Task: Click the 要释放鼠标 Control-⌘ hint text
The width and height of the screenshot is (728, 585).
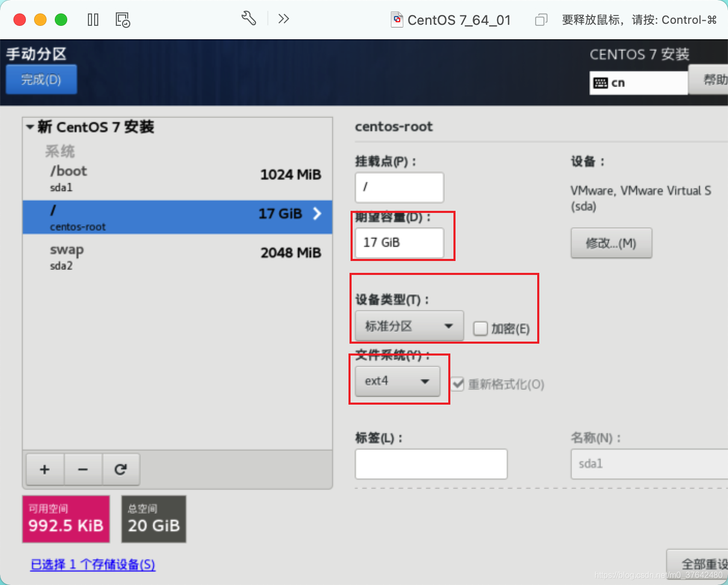Action: (639, 20)
